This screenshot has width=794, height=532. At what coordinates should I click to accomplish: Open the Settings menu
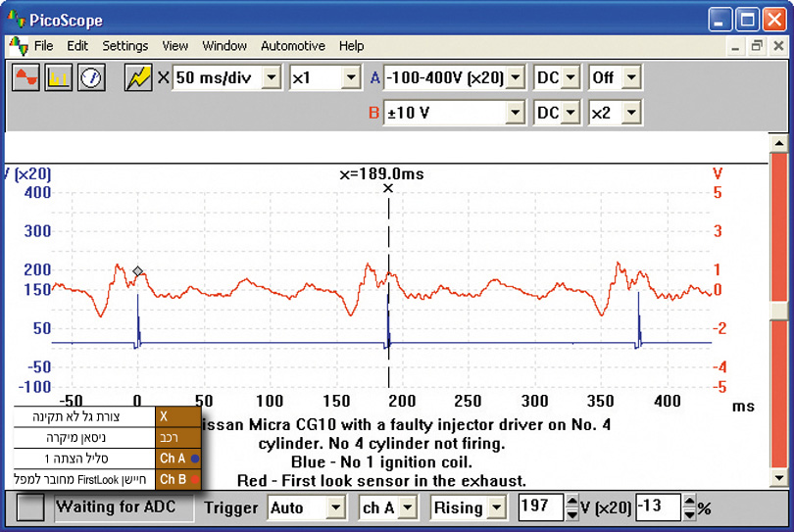[125, 46]
